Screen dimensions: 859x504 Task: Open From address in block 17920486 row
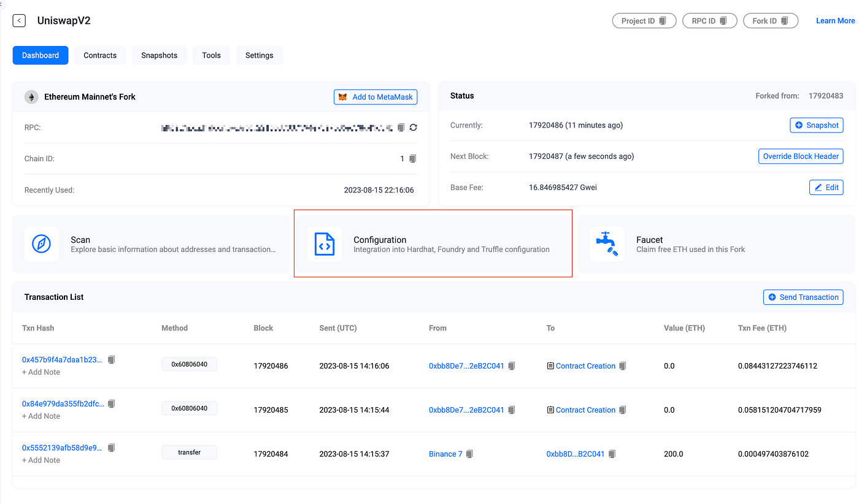[466, 366]
